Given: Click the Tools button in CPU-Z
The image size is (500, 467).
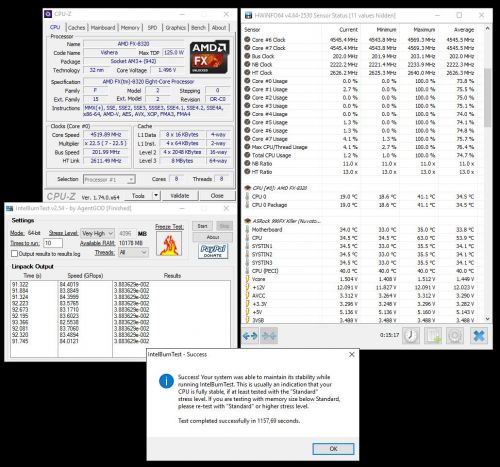Looking at the screenshot, I should pyautogui.click(x=138, y=196).
